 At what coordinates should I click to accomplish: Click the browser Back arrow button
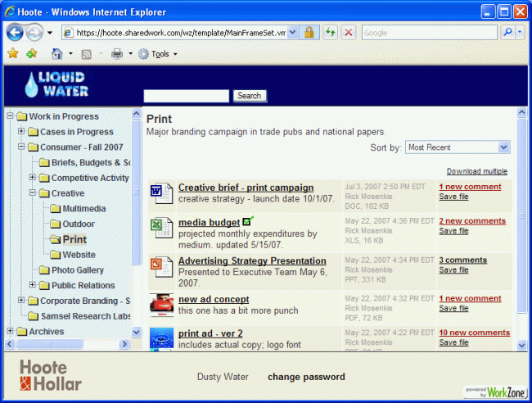coord(15,33)
